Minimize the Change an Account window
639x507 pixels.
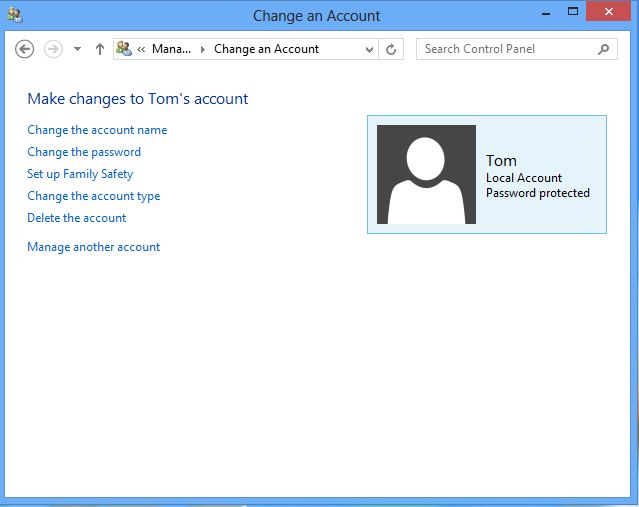[x=546, y=14]
